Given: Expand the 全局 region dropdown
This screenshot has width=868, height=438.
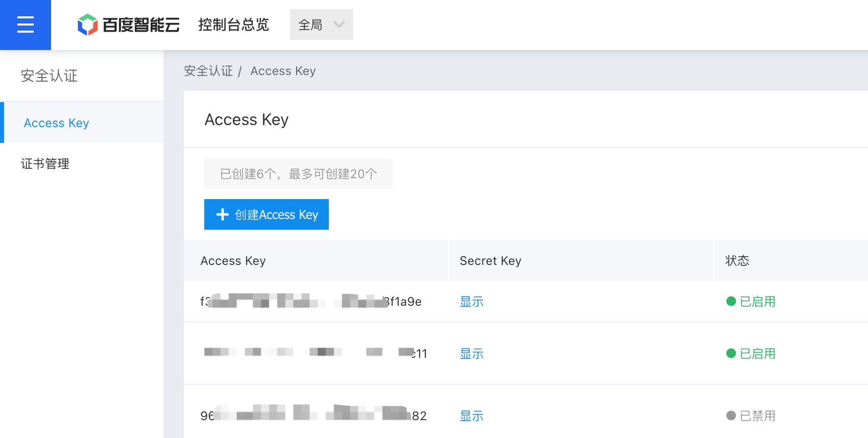Looking at the screenshot, I should (x=322, y=25).
